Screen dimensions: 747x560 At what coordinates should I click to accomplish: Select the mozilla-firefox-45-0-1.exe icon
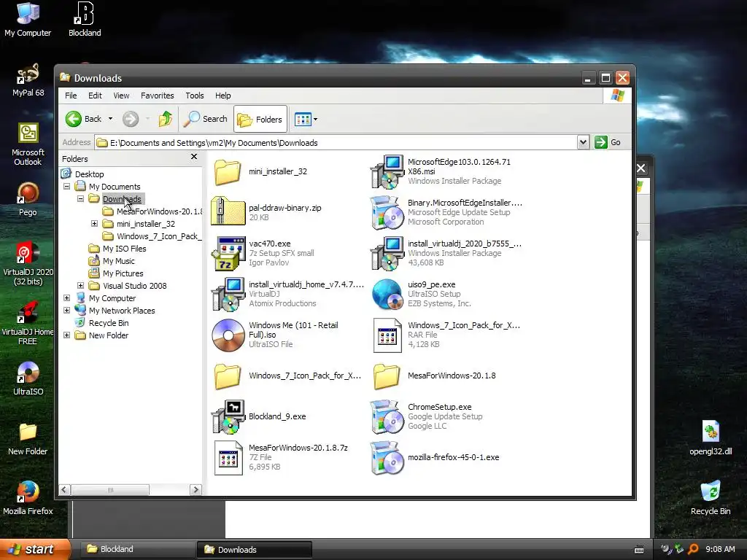click(x=387, y=458)
